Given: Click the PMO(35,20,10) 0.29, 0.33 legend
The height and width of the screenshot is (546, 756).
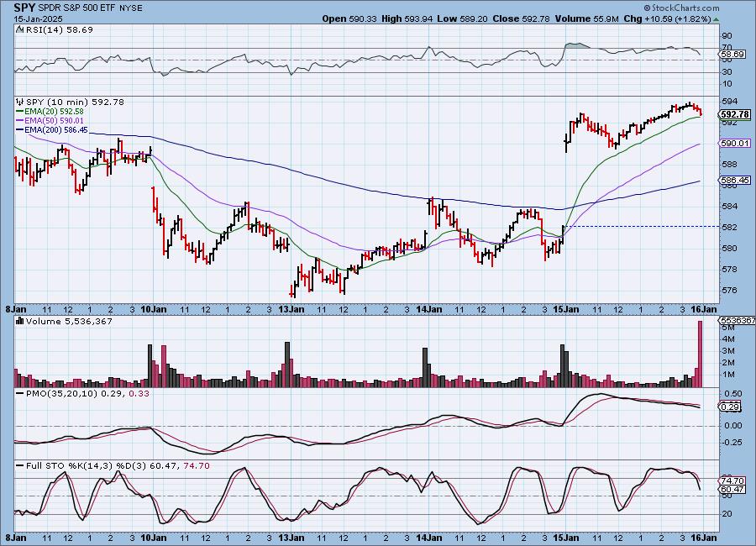Looking at the screenshot, I should (x=87, y=394).
